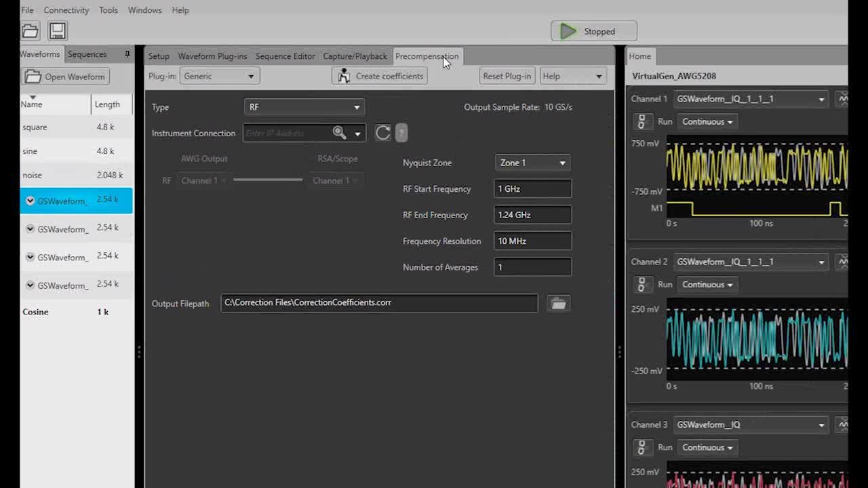Switch to the Capture/Playback tab
The height and width of the screenshot is (488, 868).
355,56
